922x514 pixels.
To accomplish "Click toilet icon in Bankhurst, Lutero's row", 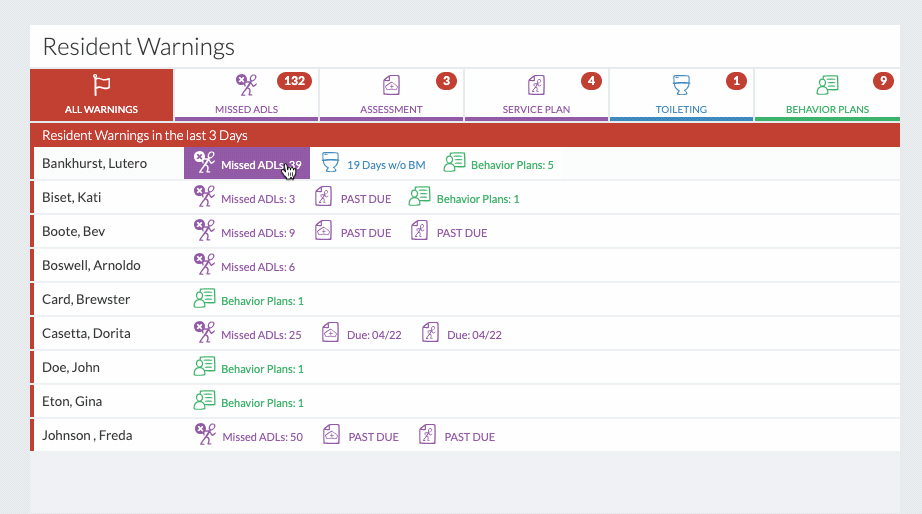I will pos(330,163).
